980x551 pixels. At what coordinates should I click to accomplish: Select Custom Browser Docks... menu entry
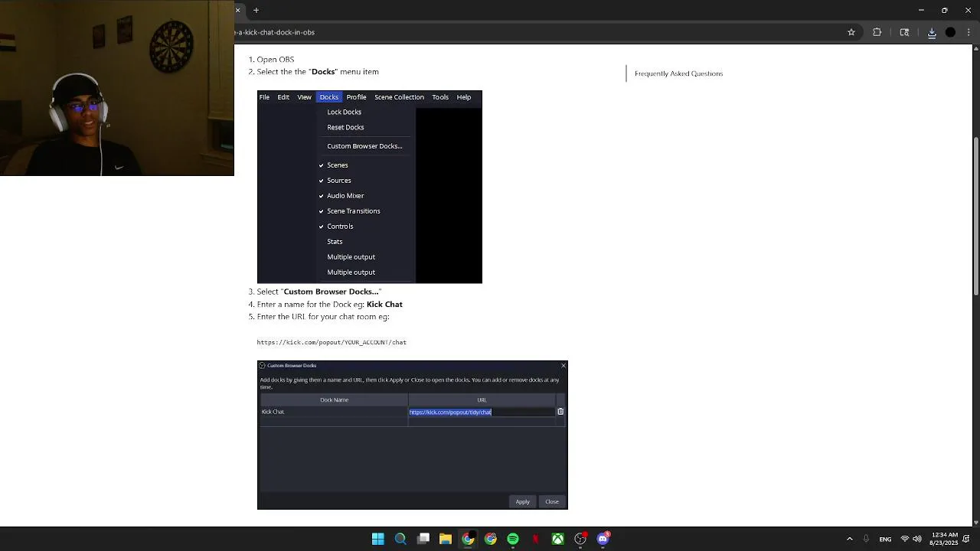tap(365, 146)
